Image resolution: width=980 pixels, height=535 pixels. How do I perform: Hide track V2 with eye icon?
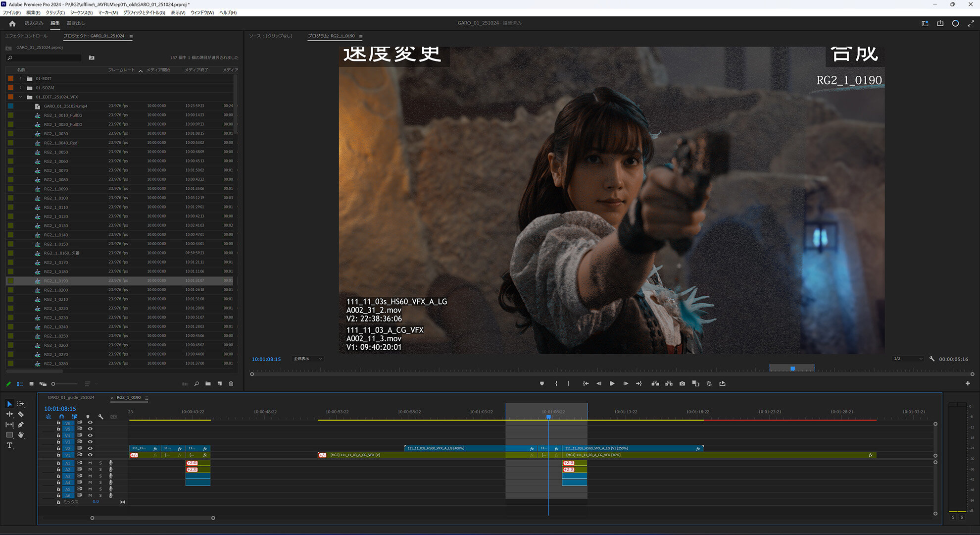tap(90, 448)
